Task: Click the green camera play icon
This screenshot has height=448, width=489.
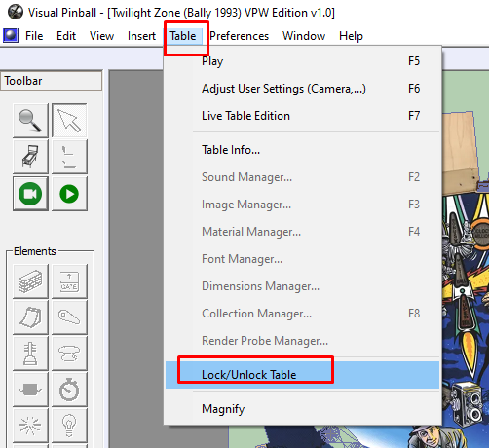Action: click(30, 194)
